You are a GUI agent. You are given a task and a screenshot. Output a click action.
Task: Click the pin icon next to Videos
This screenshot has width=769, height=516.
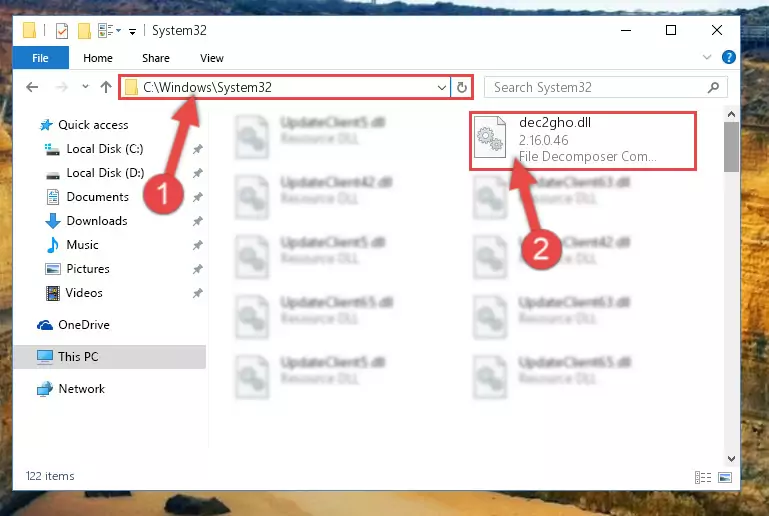[x=198, y=293]
